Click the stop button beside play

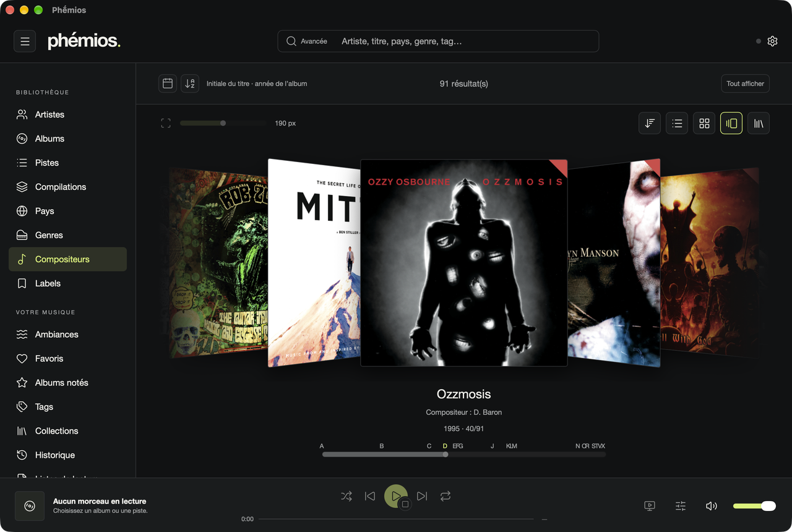[x=405, y=504]
